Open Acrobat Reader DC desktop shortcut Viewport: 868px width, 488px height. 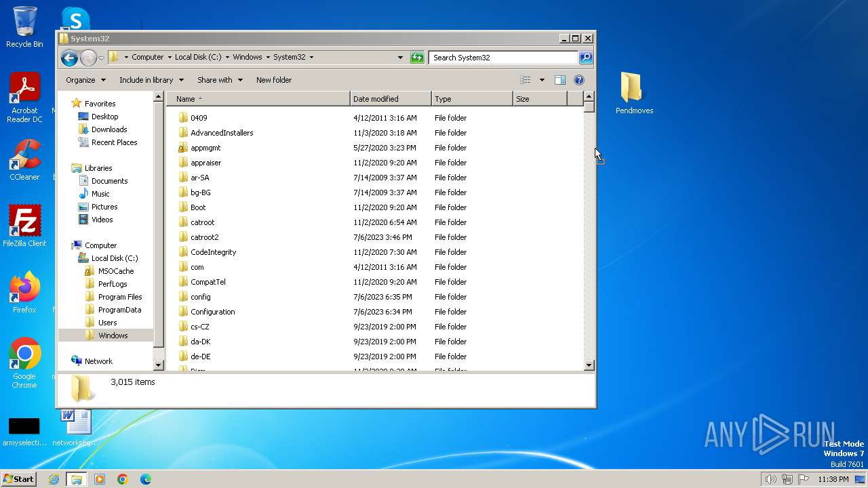(x=24, y=98)
